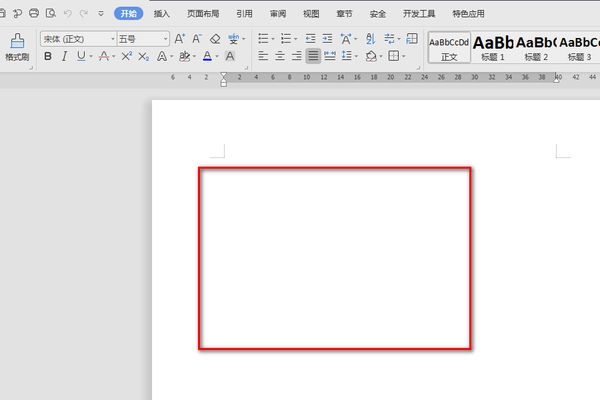Click the Format Painter (格式刷) tool
600x400 pixels.
(17, 47)
